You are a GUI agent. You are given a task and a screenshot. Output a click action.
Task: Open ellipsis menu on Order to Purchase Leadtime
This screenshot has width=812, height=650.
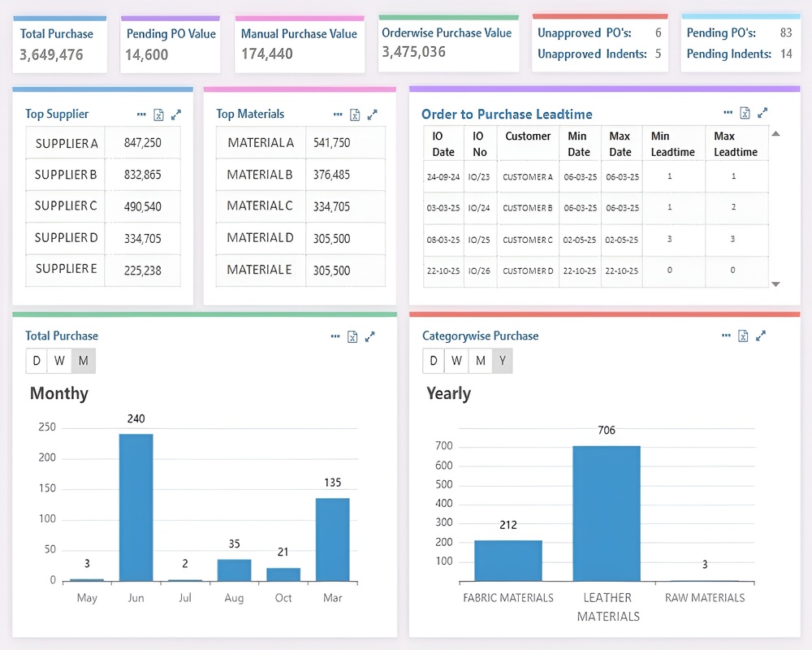click(x=728, y=112)
